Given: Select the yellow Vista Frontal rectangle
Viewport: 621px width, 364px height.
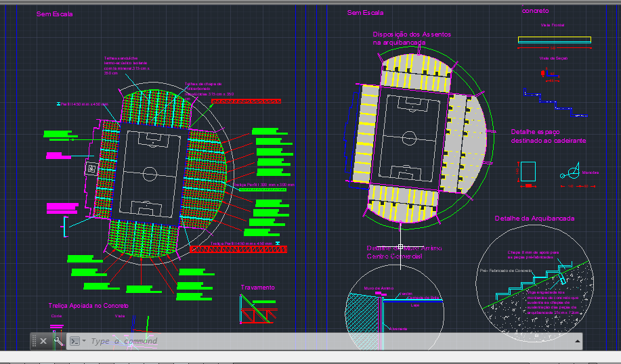Looking at the screenshot, I should pyautogui.click(x=554, y=40).
